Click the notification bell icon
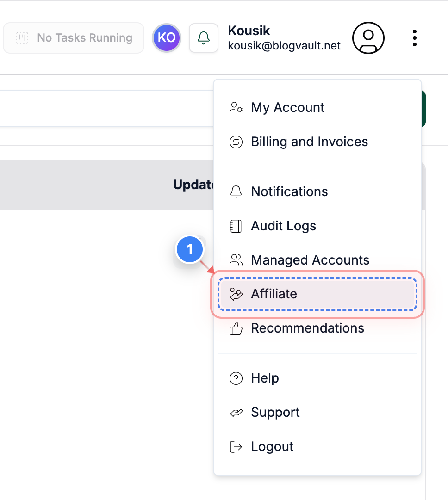The height and width of the screenshot is (500, 448). (204, 37)
